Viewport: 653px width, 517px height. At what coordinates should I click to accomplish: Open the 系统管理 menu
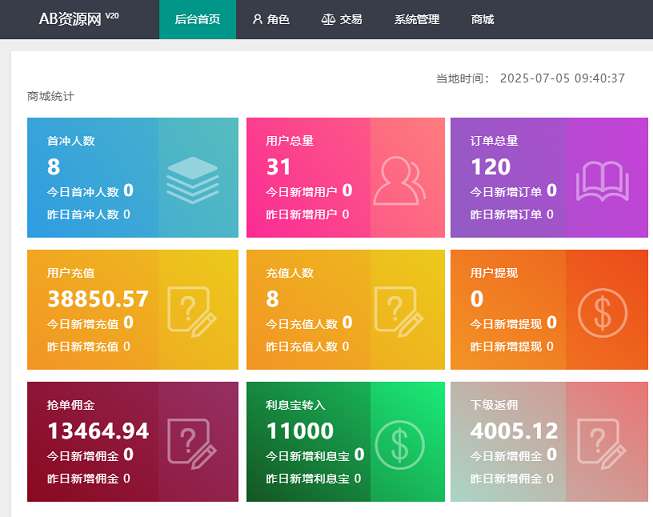click(417, 19)
